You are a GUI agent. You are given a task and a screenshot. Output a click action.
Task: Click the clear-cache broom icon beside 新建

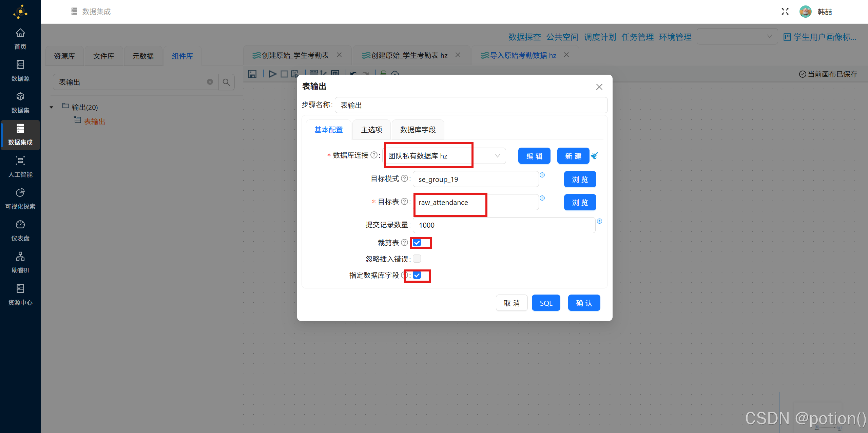pyautogui.click(x=594, y=156)
